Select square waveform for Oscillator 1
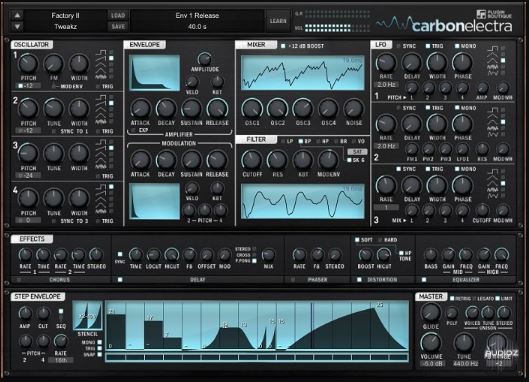Screen dimensions: 529x382 coord(111,52)
